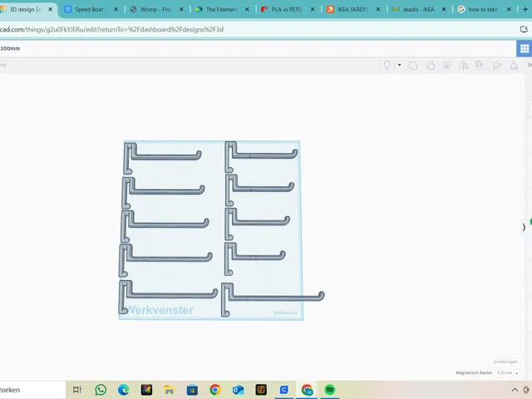Click the Group shapes icon

[413, 65]
